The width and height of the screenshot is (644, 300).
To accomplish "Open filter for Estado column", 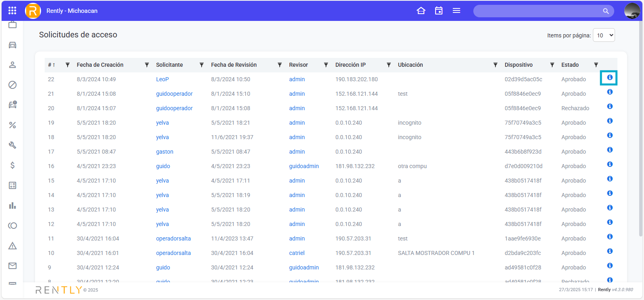I will (596, 65).
